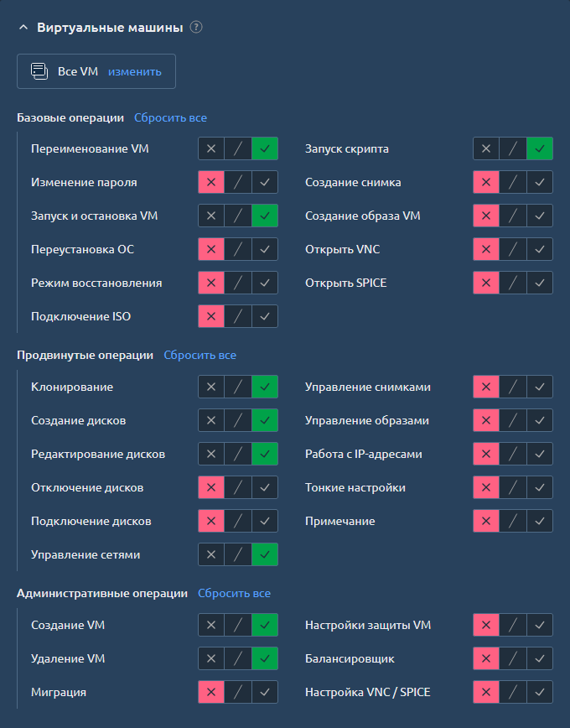
Task: Set Балансировщик to the slash state
Action: pos(513,658)
